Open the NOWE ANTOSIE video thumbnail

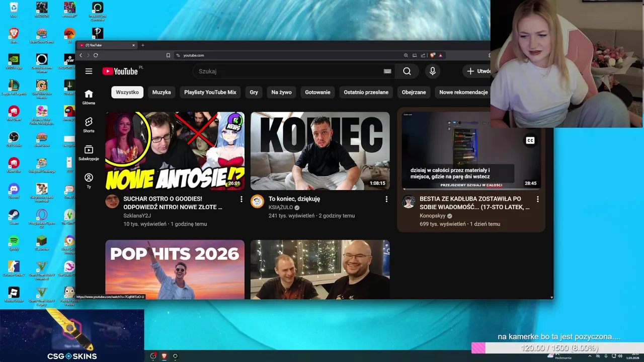[175, 151]
